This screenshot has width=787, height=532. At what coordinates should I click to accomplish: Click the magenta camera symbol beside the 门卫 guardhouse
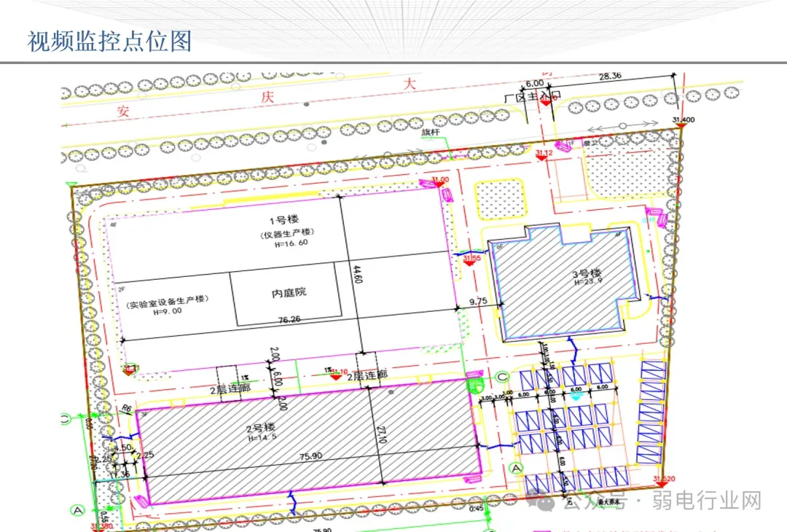(564, 145)
